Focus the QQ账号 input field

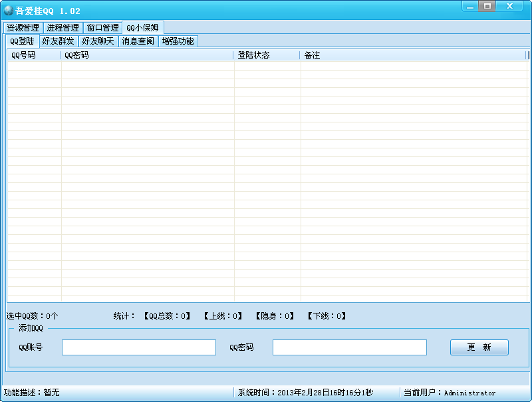click(x=139, y=347)
